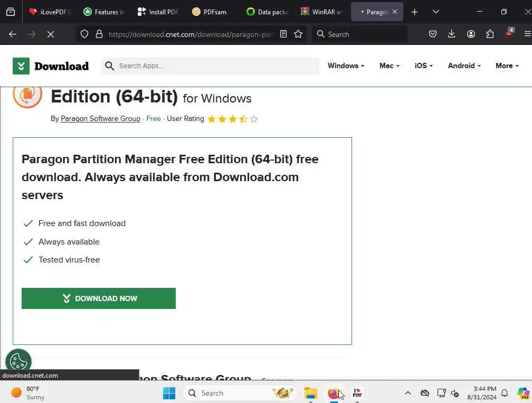
Task: Open the Firefox application menu
Action: [x=528, y=34]
